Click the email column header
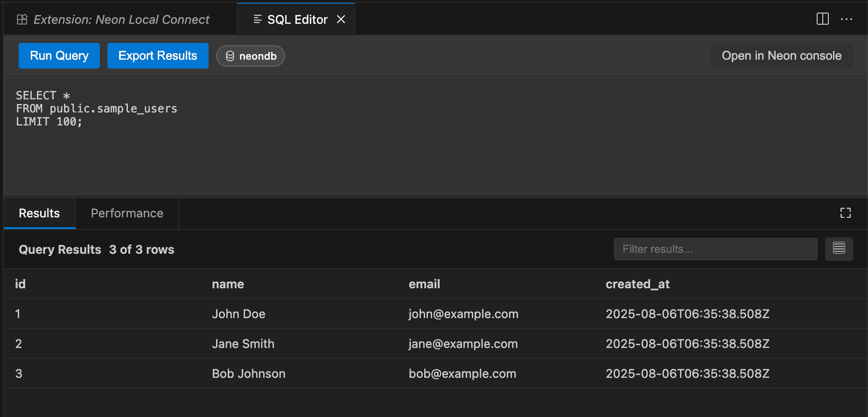Viewport: 868px width, 417px height. pos(424,284)
